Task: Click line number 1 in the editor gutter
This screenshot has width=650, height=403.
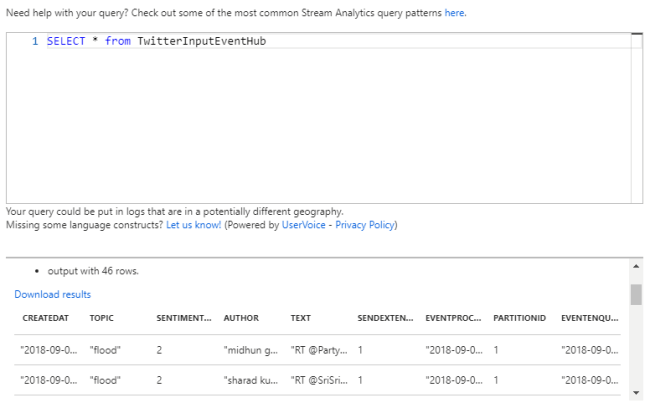Action: coord(35,41)
